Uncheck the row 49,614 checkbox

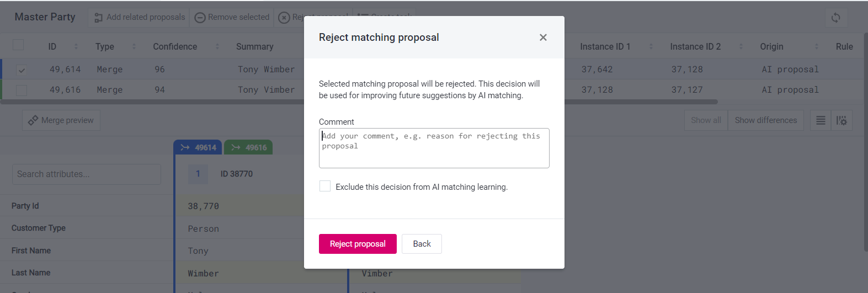22,70
